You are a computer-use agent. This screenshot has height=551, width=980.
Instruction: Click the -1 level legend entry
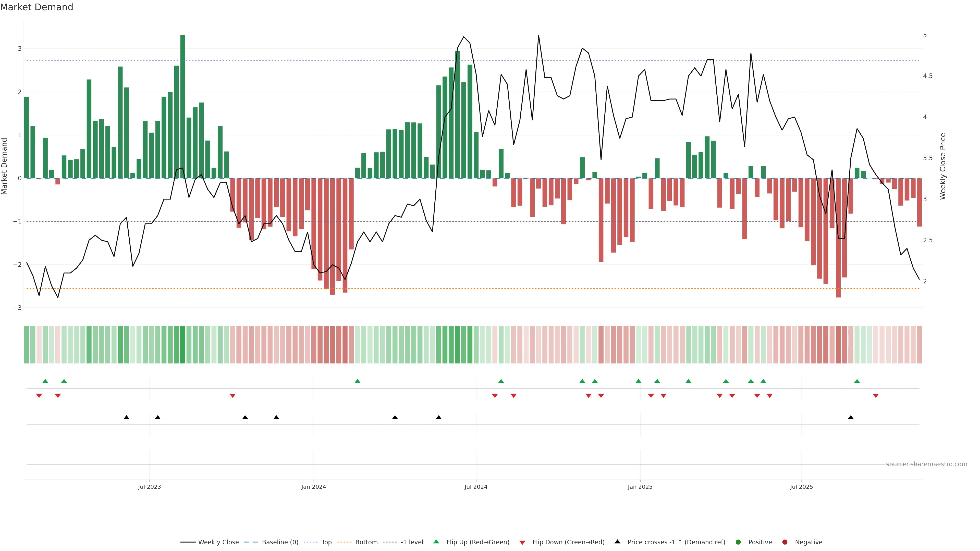pos(412,542)
